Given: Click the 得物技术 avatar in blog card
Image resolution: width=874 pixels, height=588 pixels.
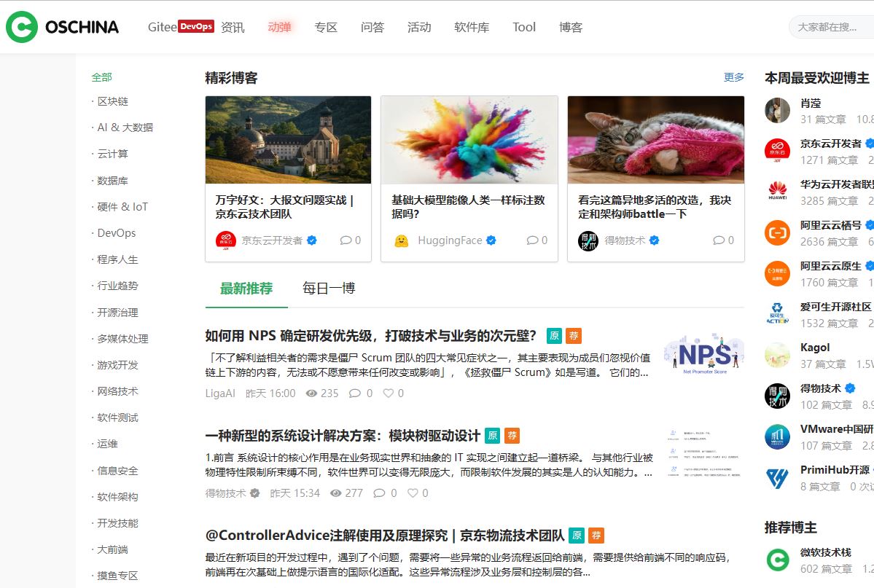Looking at the screenshot, I should pos(588,240).
